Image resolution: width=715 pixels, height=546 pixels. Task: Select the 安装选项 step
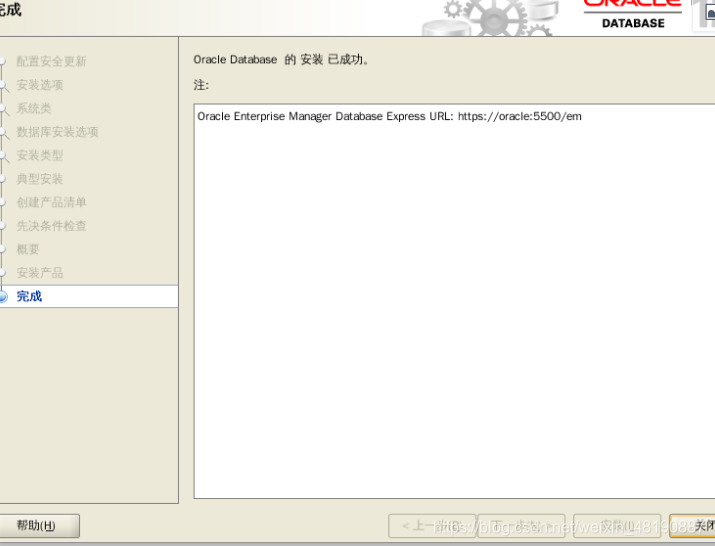click(40, 85)
